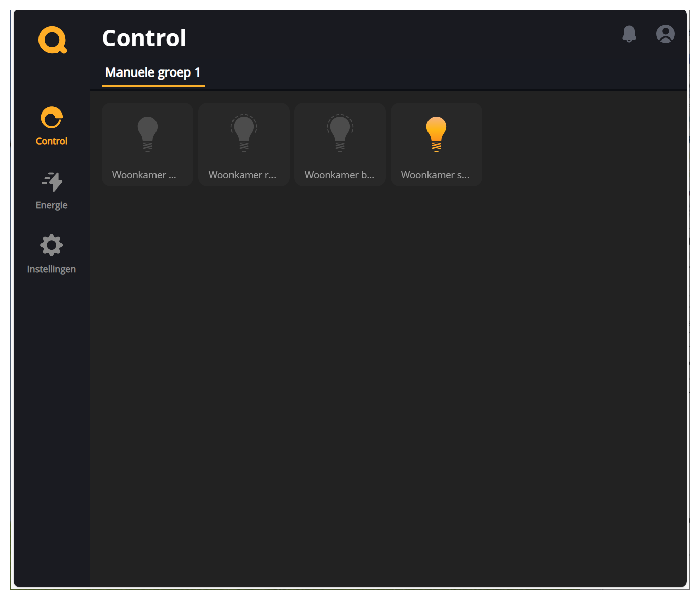Open the Energie section icon
This screenshot has height=600, width=700.
click(52, 181)
